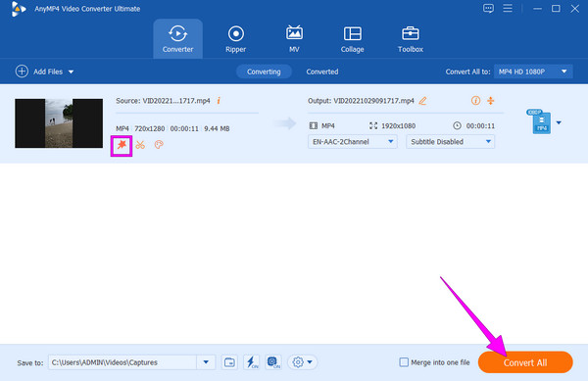The width and height of the screenshot is (588, 381).
Task: Open the hamburger menu icon
Action: click(x=508, y=8)
